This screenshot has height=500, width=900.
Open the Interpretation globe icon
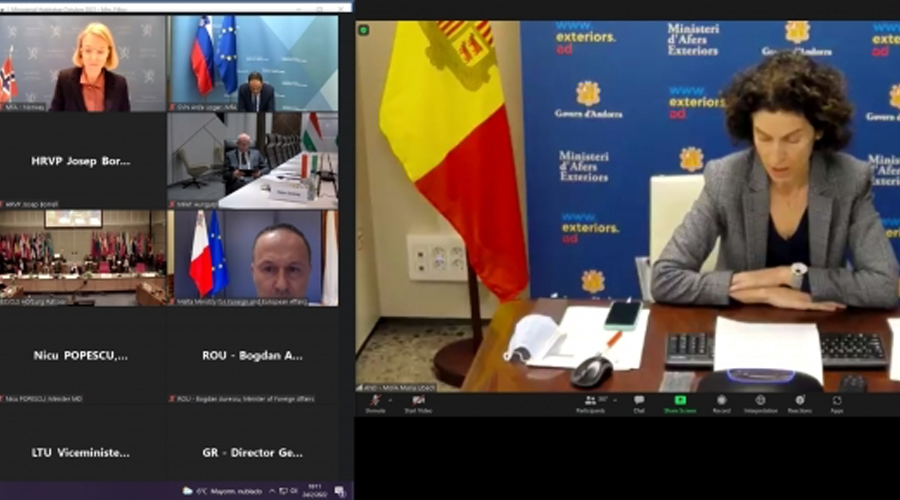(x=760, y=400)
